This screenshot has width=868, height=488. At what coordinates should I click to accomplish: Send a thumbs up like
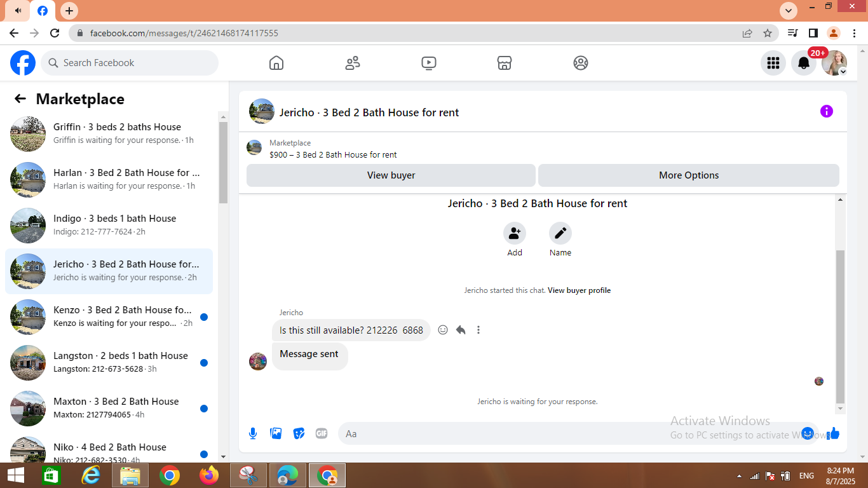(834, 433)
